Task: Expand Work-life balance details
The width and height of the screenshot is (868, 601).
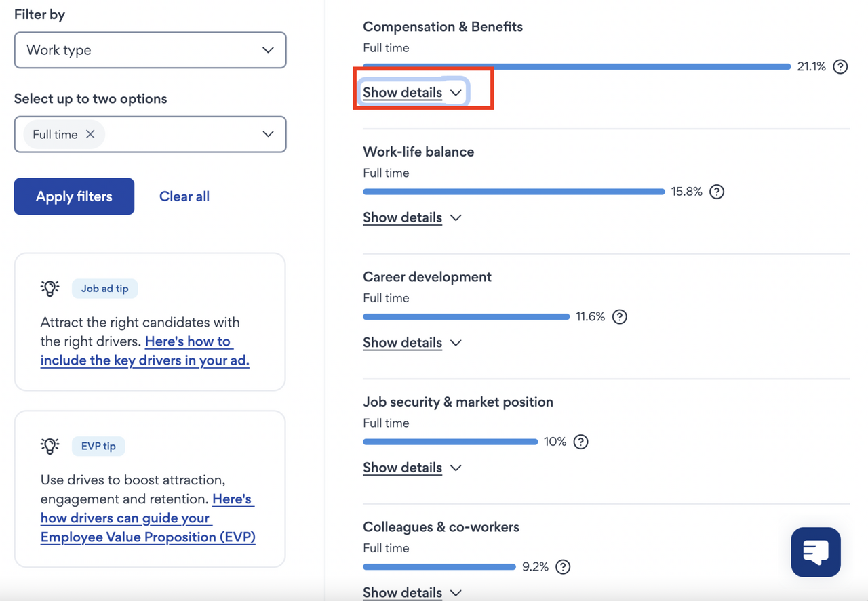Action: [x=412, y=217]
